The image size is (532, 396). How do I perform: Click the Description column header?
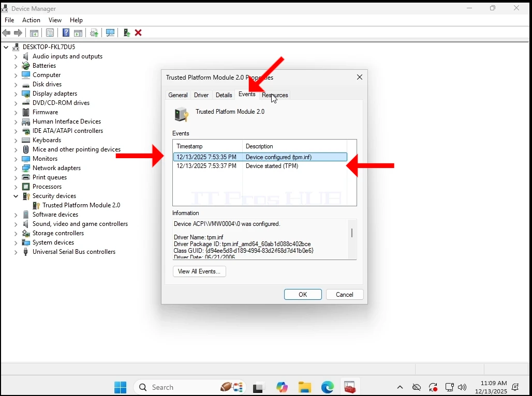pos(294,146)
